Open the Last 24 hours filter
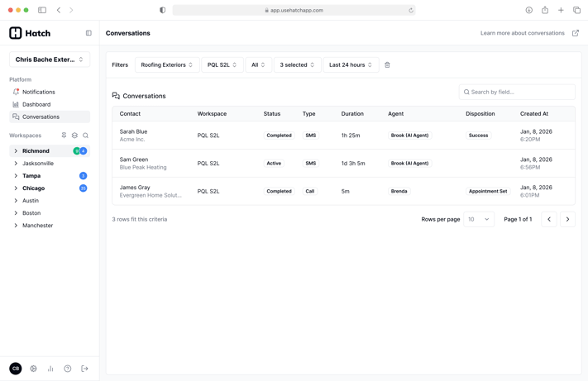588x381 pixels. click(350, 64)
